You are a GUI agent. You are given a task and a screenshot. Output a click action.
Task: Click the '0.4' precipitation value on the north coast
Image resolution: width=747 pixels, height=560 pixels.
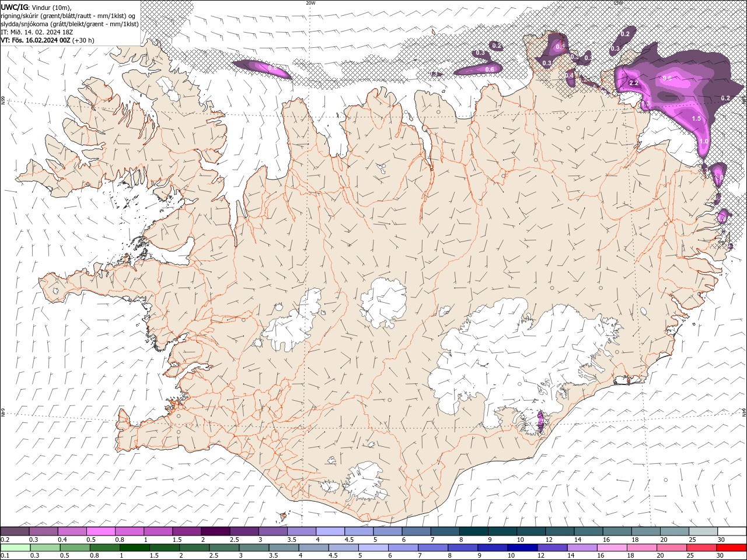pyautogui.click(x=570, y=76)
